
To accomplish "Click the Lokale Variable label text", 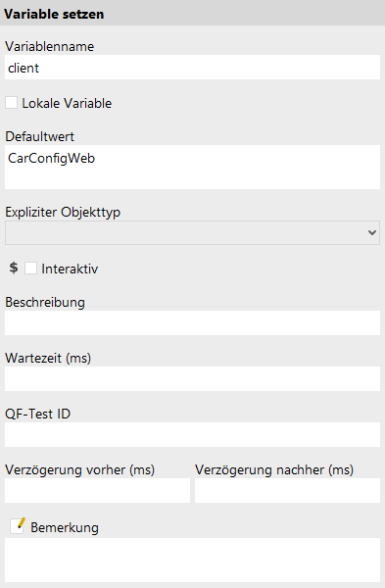I will pyautogui.click(x=67, y=103).
